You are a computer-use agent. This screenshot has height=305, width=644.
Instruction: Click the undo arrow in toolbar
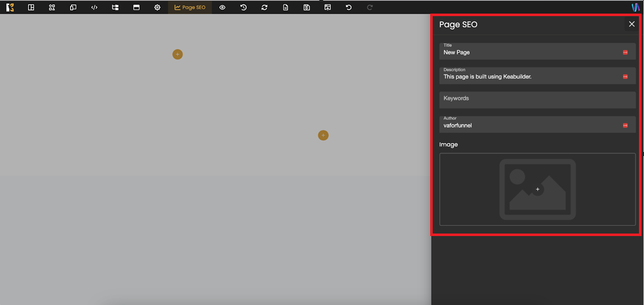tap(349, 8)
